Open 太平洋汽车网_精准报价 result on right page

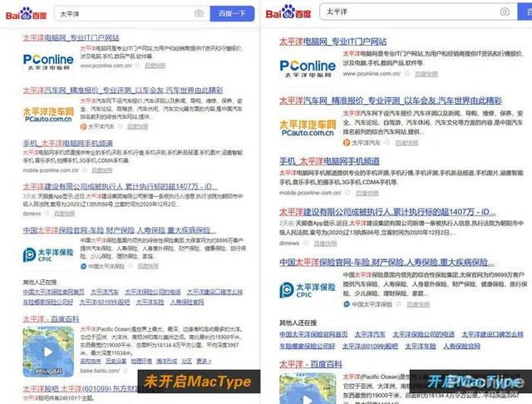click(391, 101)
